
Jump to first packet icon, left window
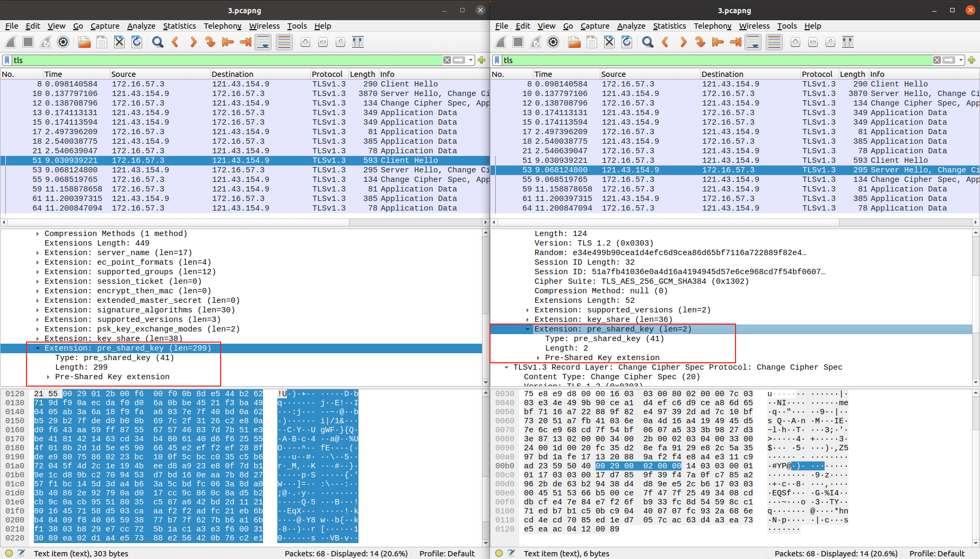click(x=227, y=42)
